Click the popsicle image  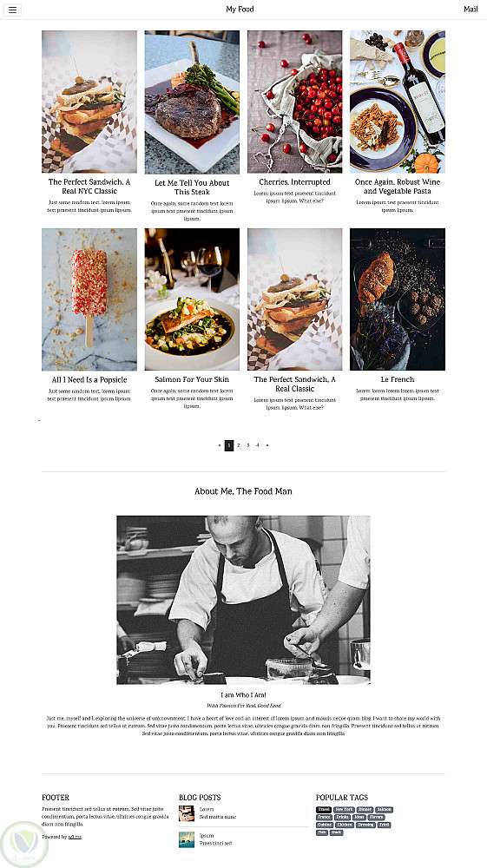click(x=89, y=299)
